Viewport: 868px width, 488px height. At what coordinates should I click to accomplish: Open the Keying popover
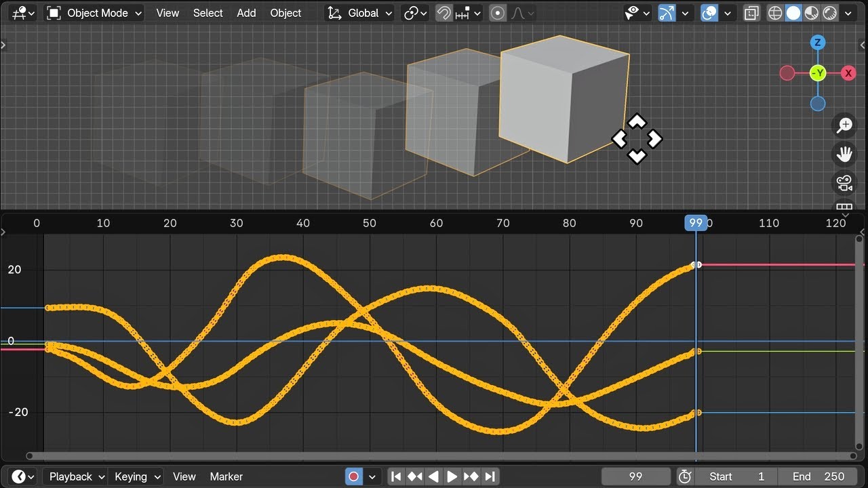point(136,476)
